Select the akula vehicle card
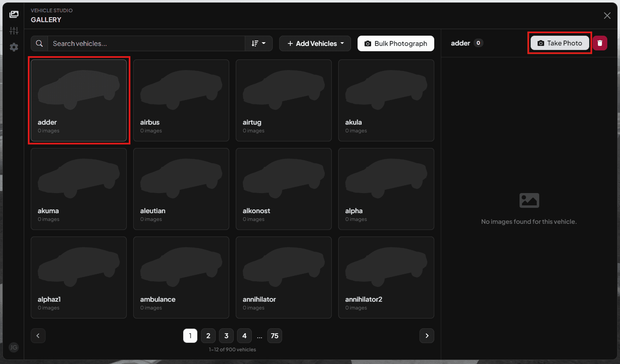Viewport: 620px width, 364px height. tap(386, 100)
